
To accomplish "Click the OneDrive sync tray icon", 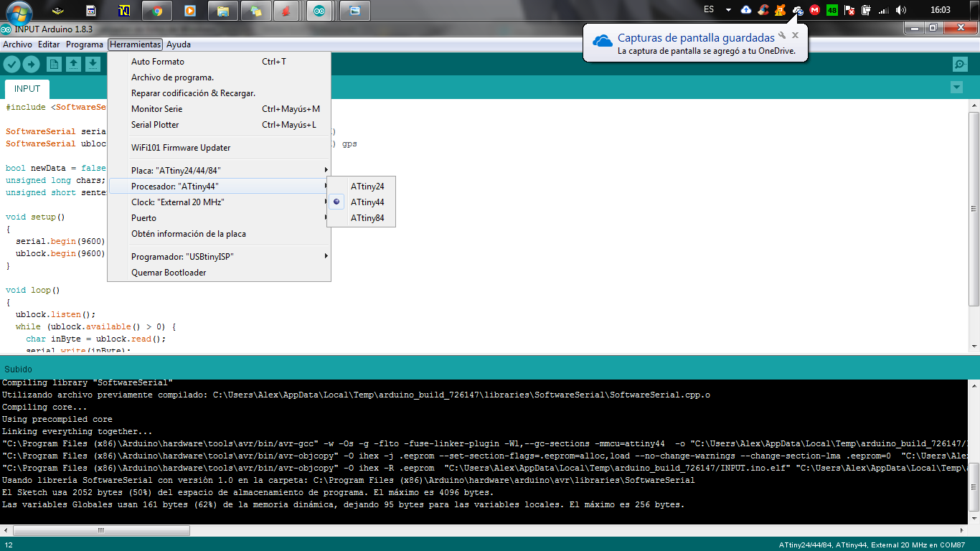I will (x=798, y=10).
